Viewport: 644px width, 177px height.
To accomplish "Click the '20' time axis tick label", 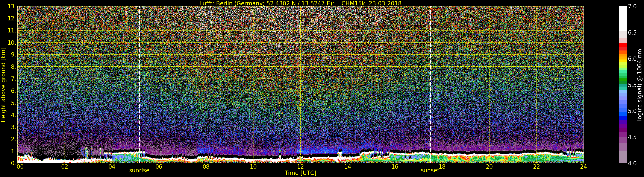I will 489,166.
